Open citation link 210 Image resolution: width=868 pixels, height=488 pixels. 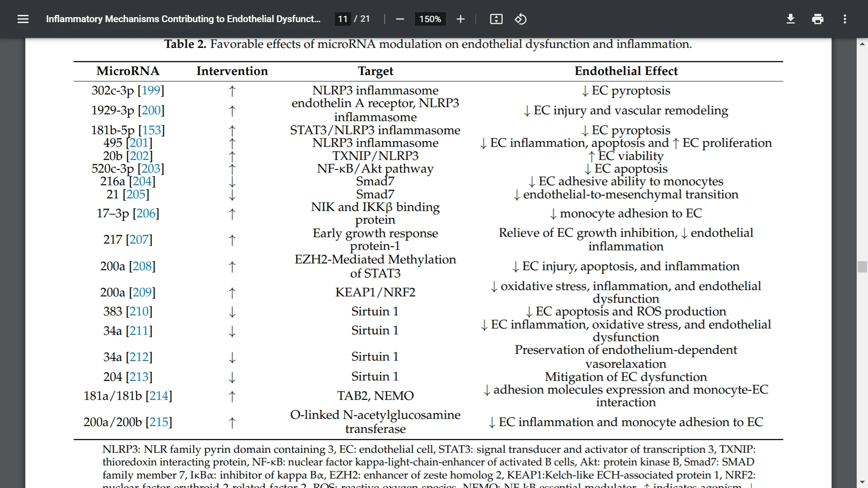tap(139, 311)
